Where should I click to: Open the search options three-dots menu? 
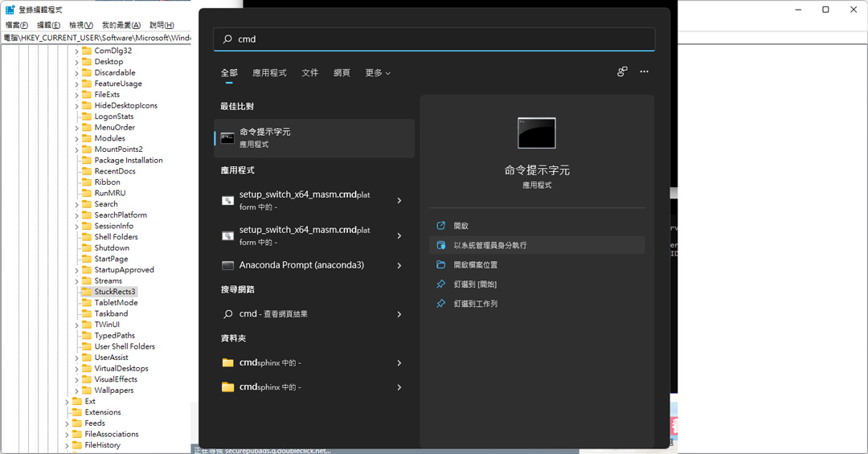coord(644,72)
